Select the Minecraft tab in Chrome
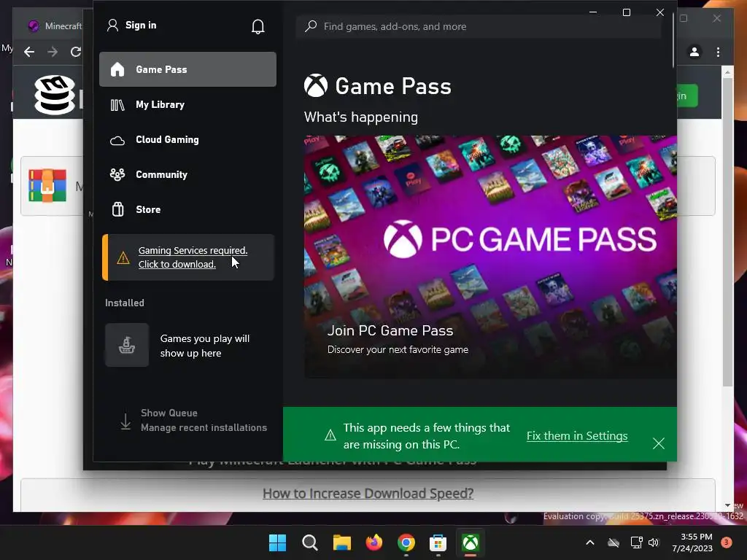Image resolution: width=747 pixels, height=560 pixels. 53,26
